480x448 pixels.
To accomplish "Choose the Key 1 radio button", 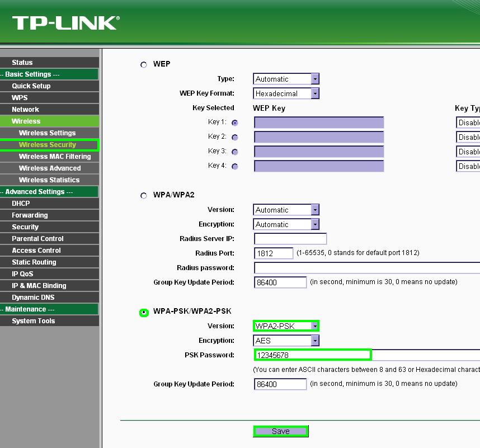I will 234,122.
